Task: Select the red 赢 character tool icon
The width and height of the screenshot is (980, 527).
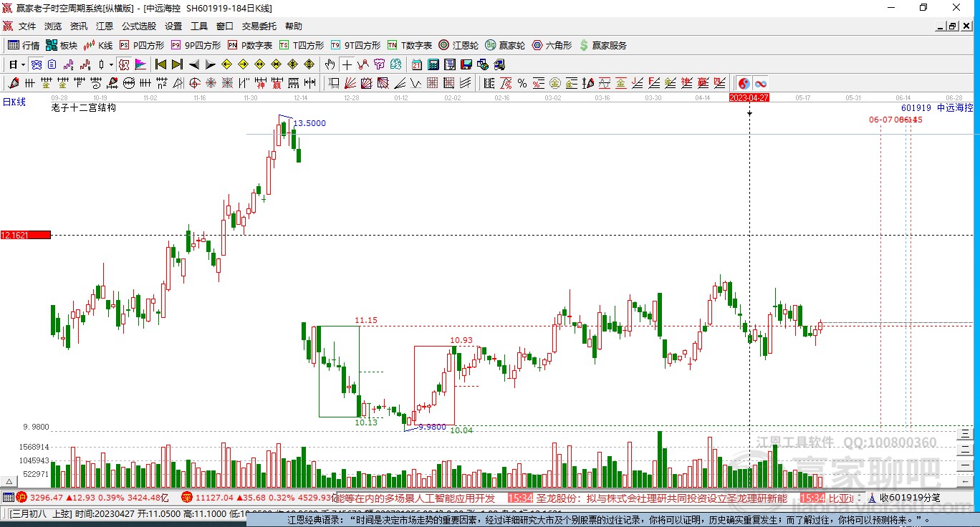Action: pyautogui.click(x=277, y=83)
